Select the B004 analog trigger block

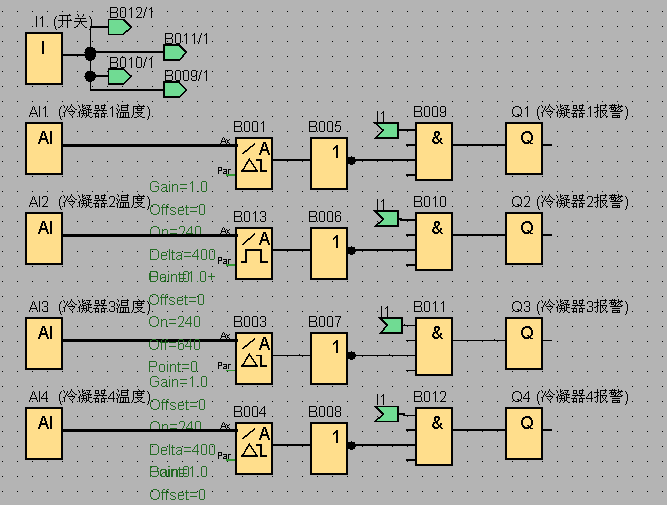254,448
